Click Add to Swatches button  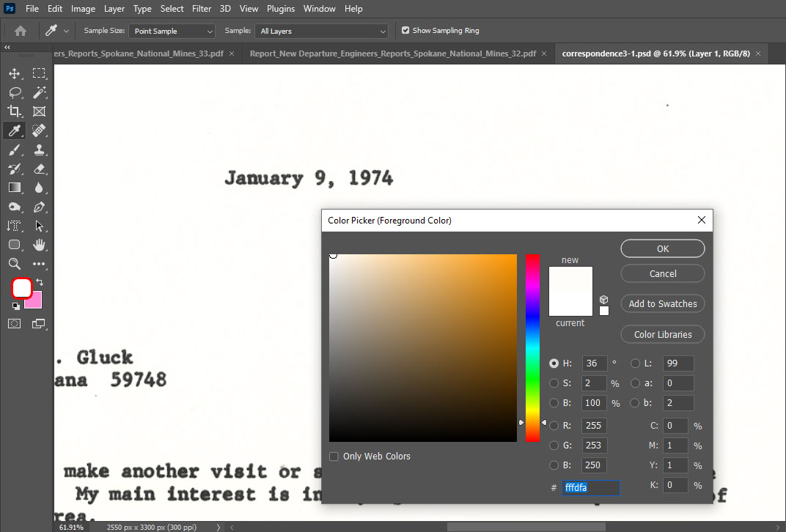(x=662, y=303)
